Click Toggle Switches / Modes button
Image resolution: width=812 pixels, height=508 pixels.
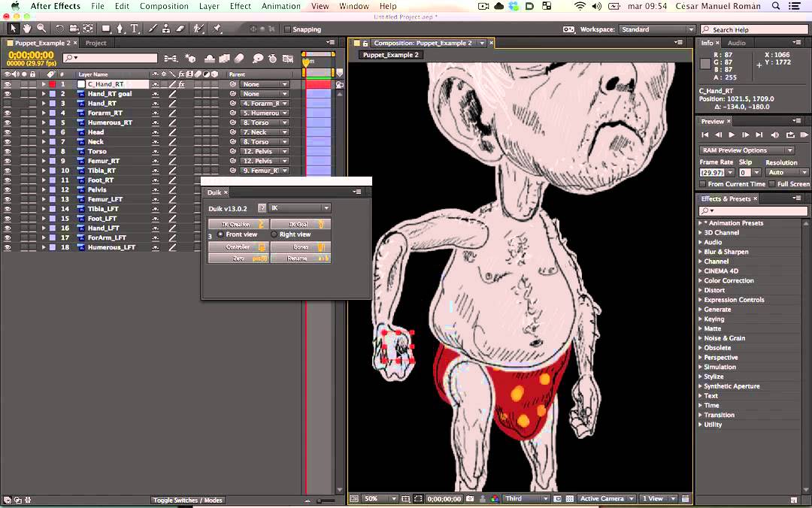187,500
